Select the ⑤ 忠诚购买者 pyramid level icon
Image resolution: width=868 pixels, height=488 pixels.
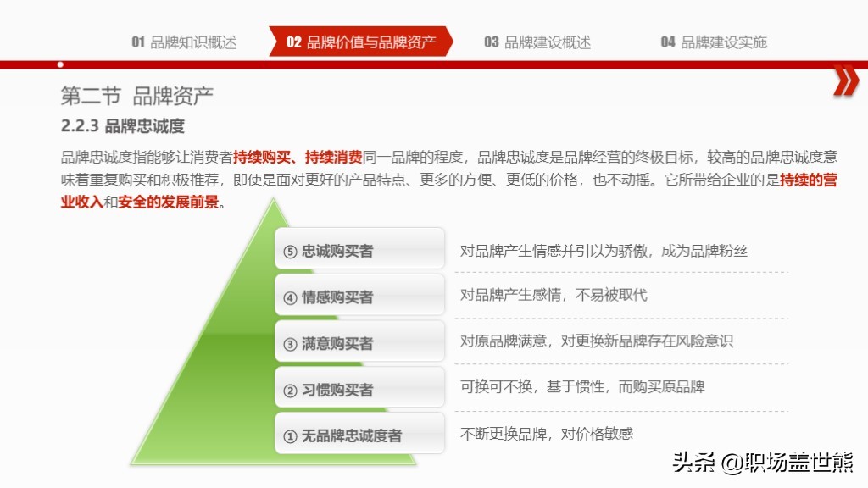pyautogui.click(x=359, y=247)
